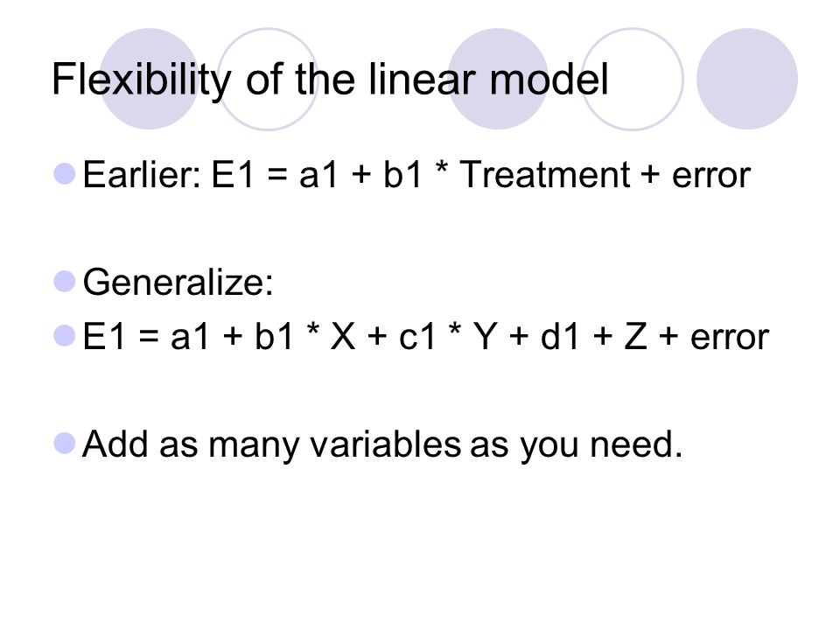Click the bullet before generalized E1 equation
This screenshot has width=840, height=630.
pos(65,336)
